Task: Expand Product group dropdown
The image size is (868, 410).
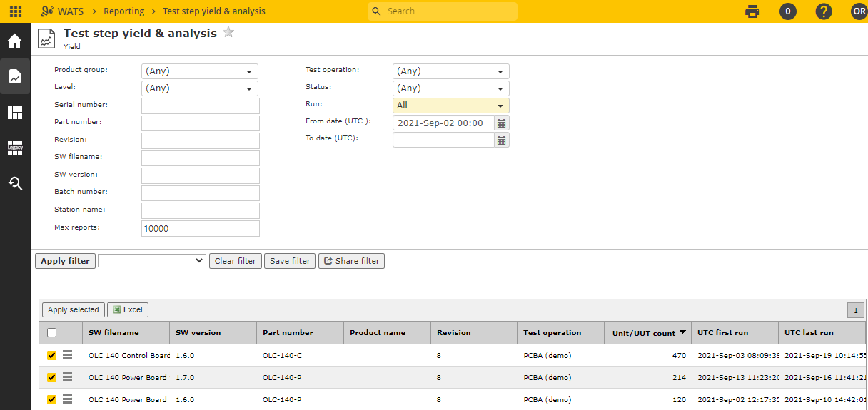Action: (200, 71)
